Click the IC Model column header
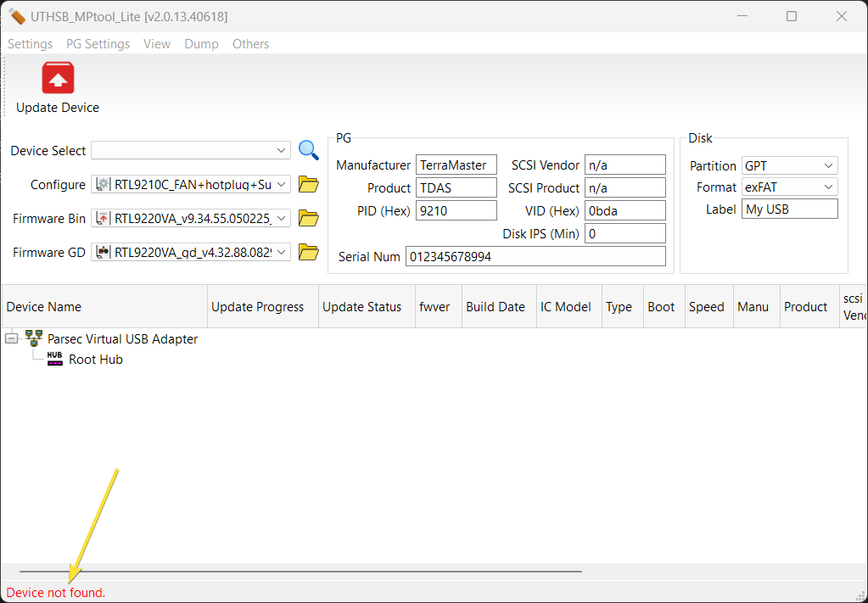The height and width of the screenshot is (603, 868). 569,306
